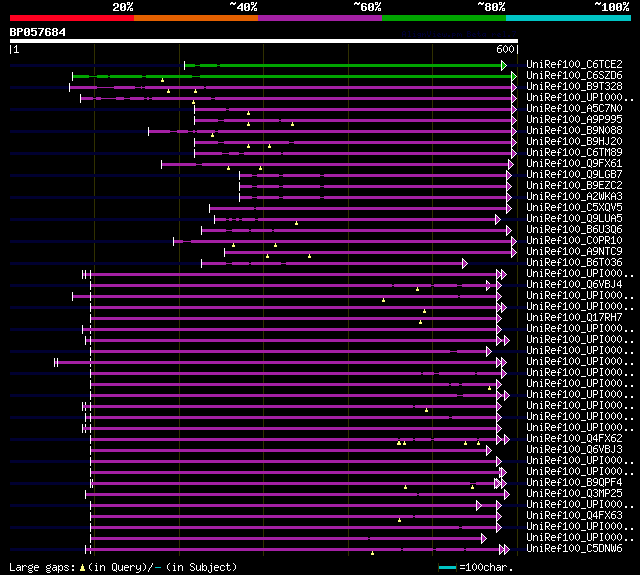Viewport: 640px width, 575px height.
Task: Click the yellow query-gap marker in the legend
Action: 82,567
